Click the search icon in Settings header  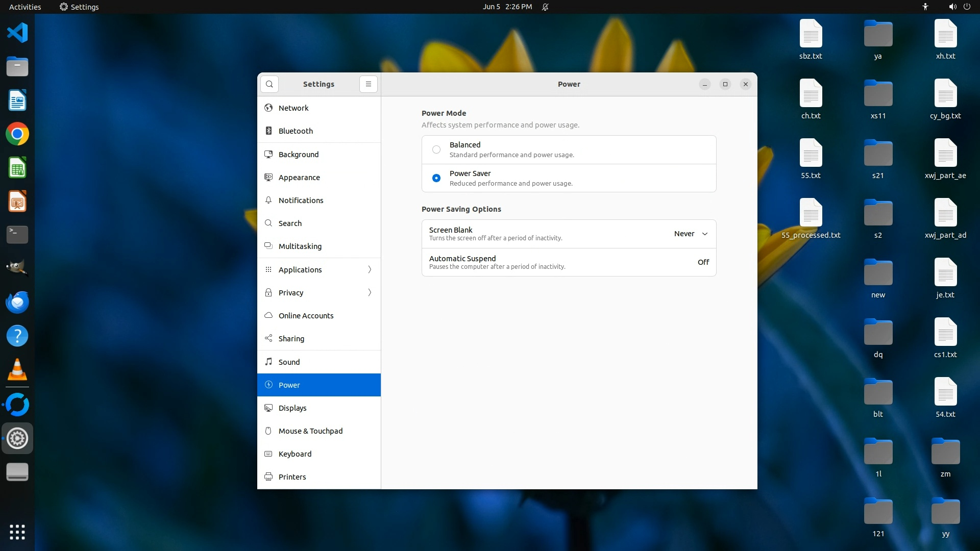coord(269,84)
